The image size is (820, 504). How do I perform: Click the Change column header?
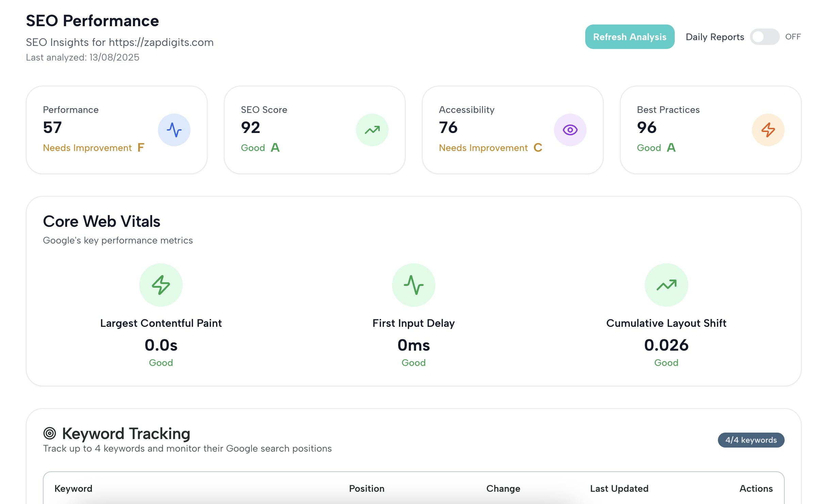point(503,489)
